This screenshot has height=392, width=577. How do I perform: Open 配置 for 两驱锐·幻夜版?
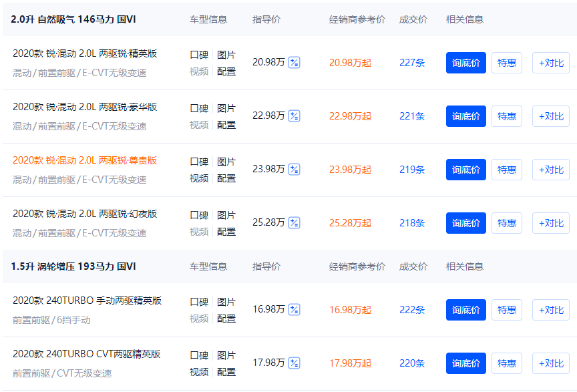pyautogui.click(x=226, y=232)
